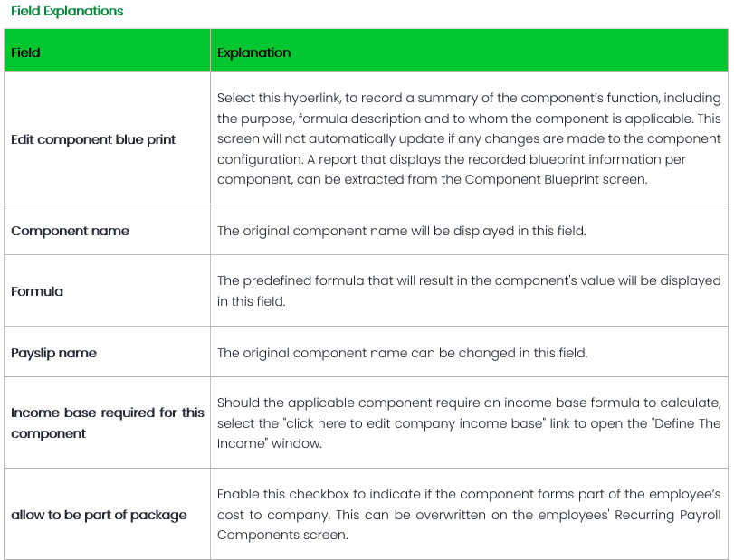Select the "Payslip name" field cell

pos(53,353)
